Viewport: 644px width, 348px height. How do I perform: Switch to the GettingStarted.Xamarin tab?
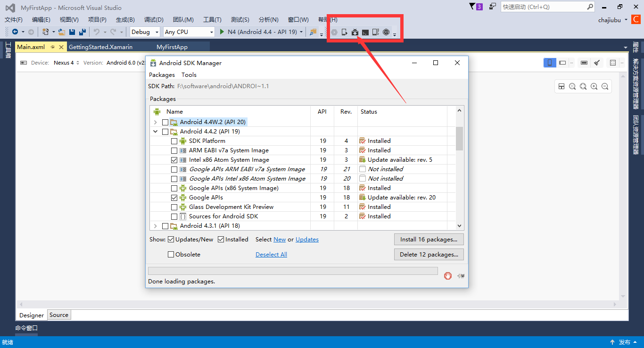pyautogui.click(x=101, y=47)
